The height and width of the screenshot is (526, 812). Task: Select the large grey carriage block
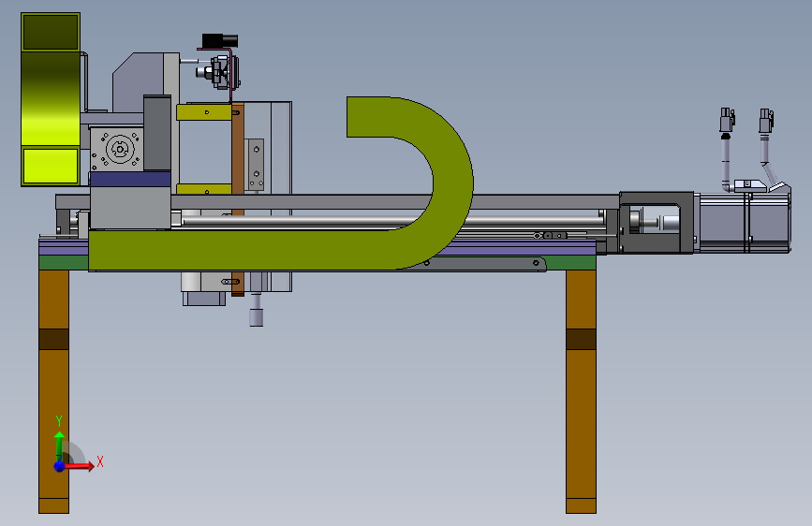click(130, 208)
